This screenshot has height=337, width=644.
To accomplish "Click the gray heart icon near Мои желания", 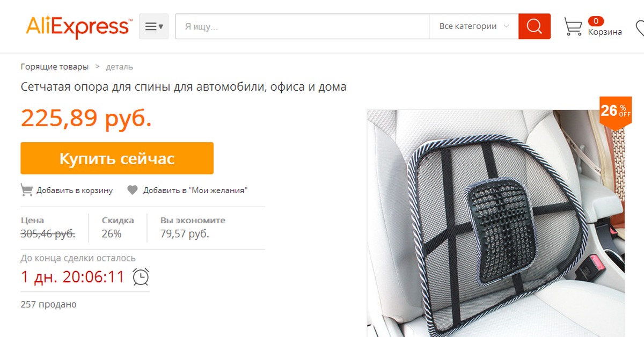I will coord(133,190).
